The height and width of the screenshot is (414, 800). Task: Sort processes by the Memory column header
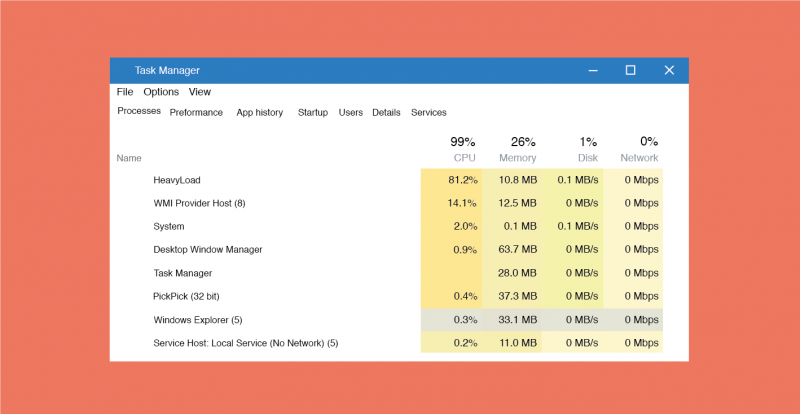[x=517, y=158]
